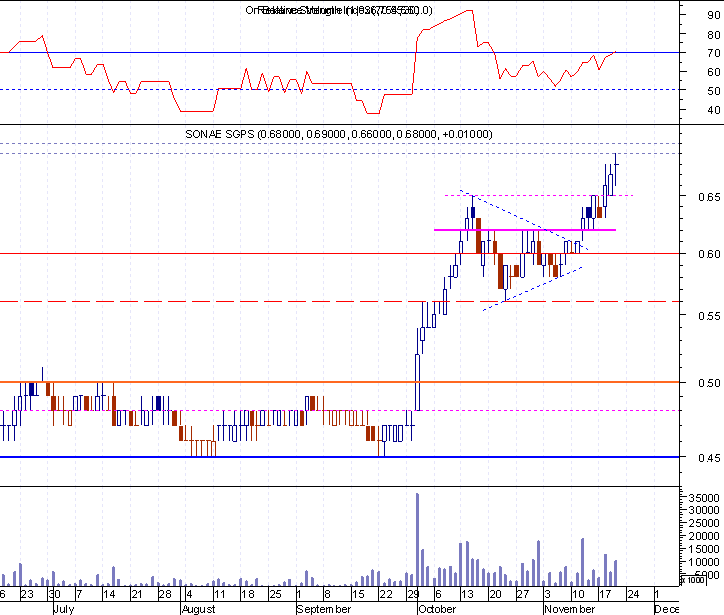
Task: Select the dotted magenta line at 0.65
Action: [539, 196]
